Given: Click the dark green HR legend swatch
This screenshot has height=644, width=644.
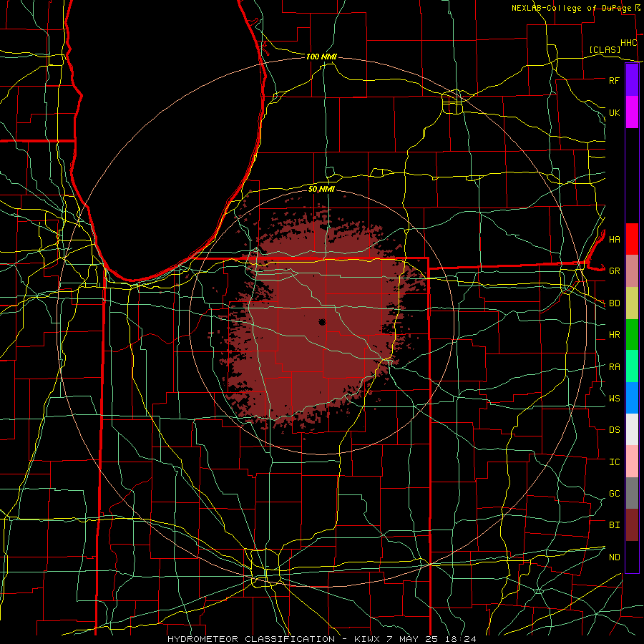Looking at the screenshot, I should click(x=632, y=335).
